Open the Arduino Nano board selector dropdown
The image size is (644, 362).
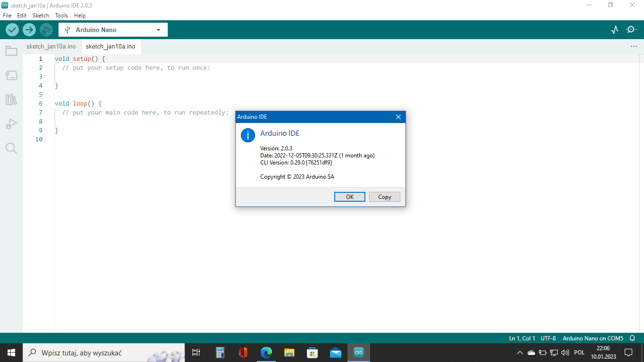click(x=113, y=30)
